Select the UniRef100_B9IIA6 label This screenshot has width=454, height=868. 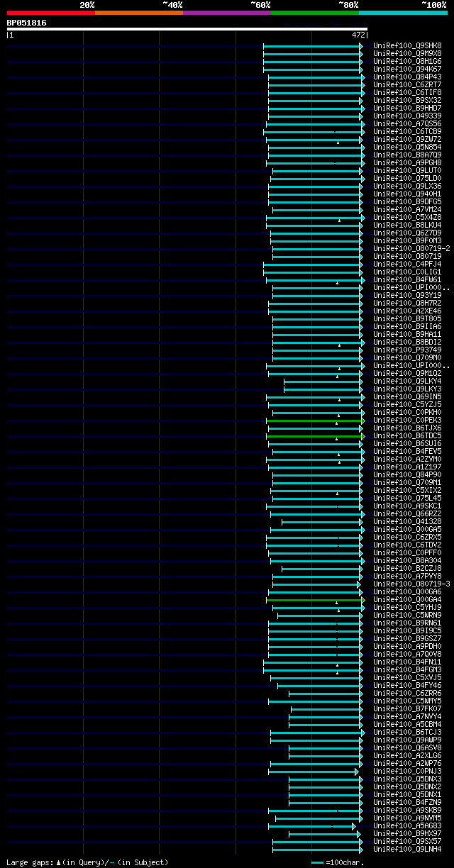407,326
